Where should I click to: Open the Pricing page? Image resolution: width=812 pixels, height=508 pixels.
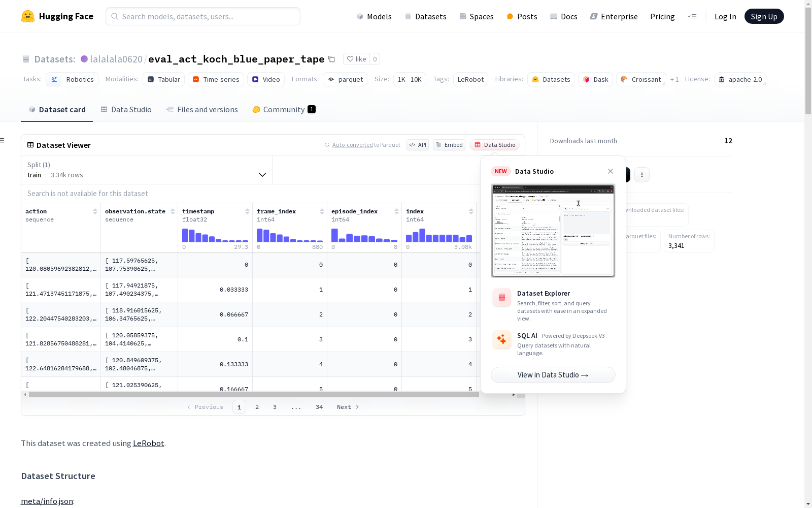(662, 16)
